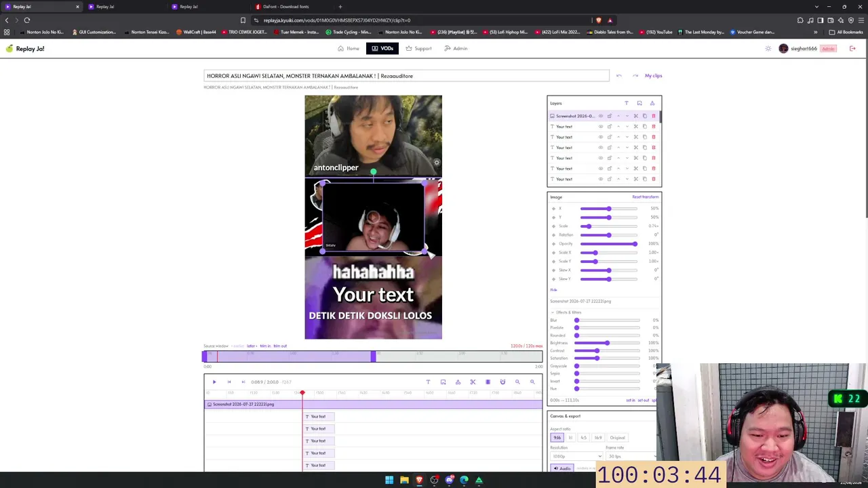The width and height of the screenshot is (868, 488).
Task: Open the Frame rate 30 fps dropdown
Action: coord(631,456)
